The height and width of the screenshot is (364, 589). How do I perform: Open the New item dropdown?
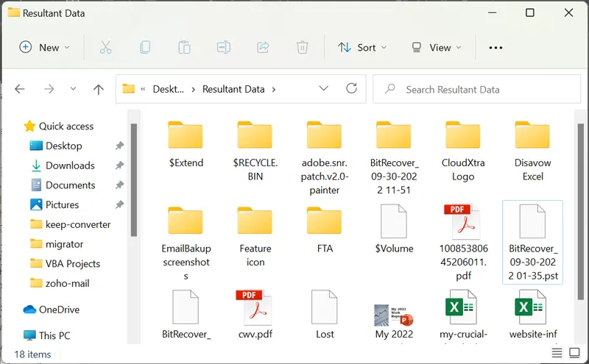pos(45,47)
